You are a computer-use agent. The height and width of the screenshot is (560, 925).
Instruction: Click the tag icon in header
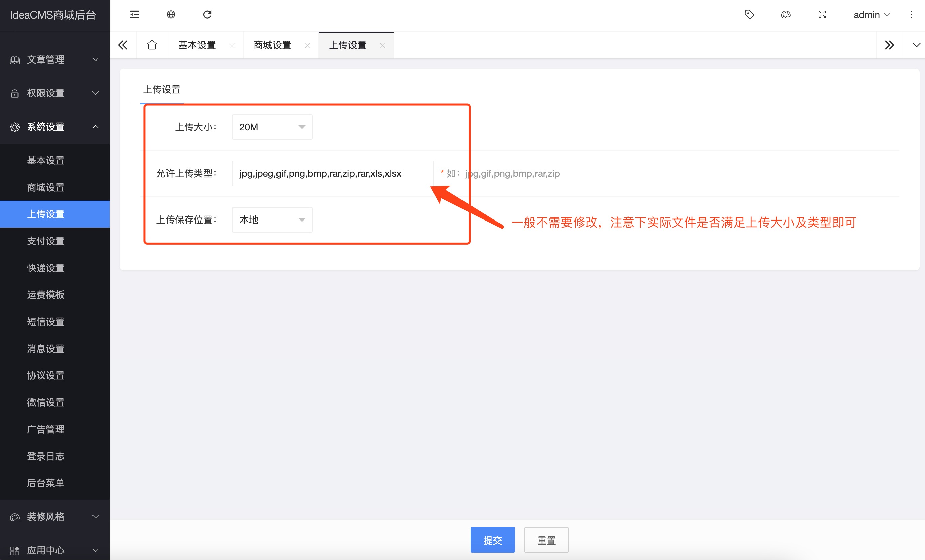tap(749, 15)
